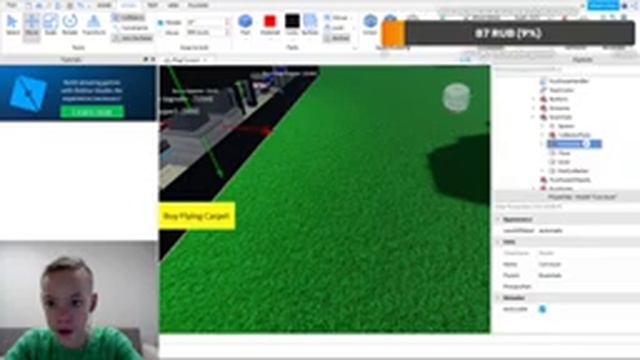
Task: Click the webcam video thumbnail
Action: [x=79, y=300]
